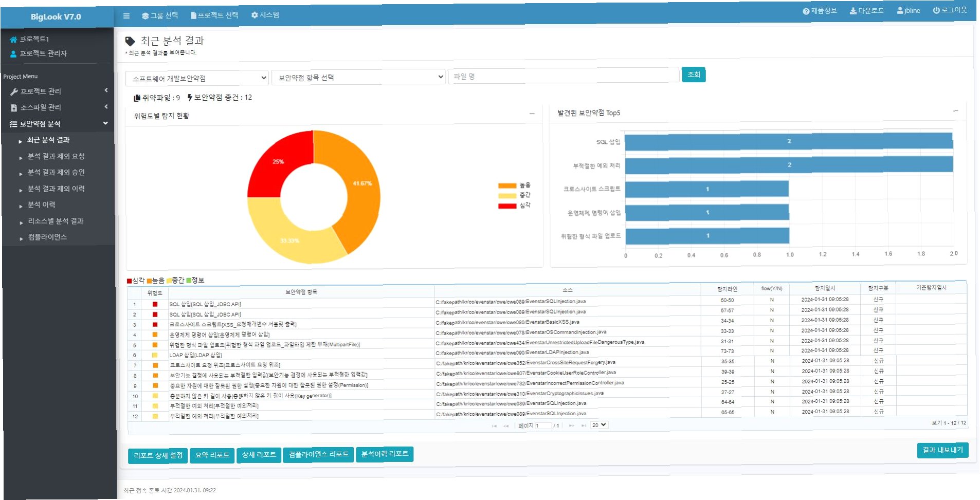This screenshot has width=980, height=500.
Task: Click 크로스사이트 스크립트 bar in chart
Action: click(707, 189)
